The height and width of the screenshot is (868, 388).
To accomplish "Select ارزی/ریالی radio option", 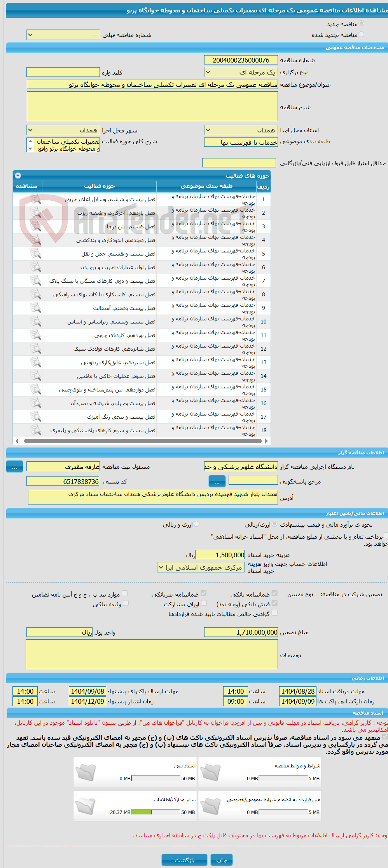I will pos(275,524).
